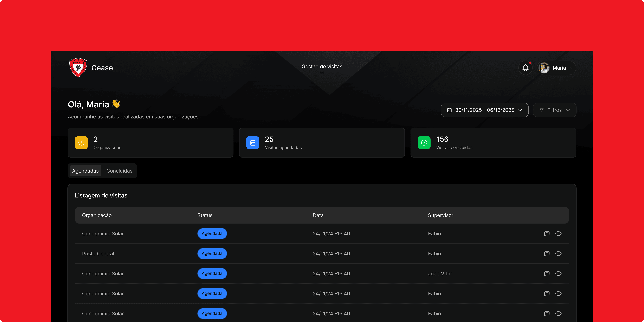Click the Agendada badge in João Vitor row
644x322 pixels.
click(x=212, y=273)
